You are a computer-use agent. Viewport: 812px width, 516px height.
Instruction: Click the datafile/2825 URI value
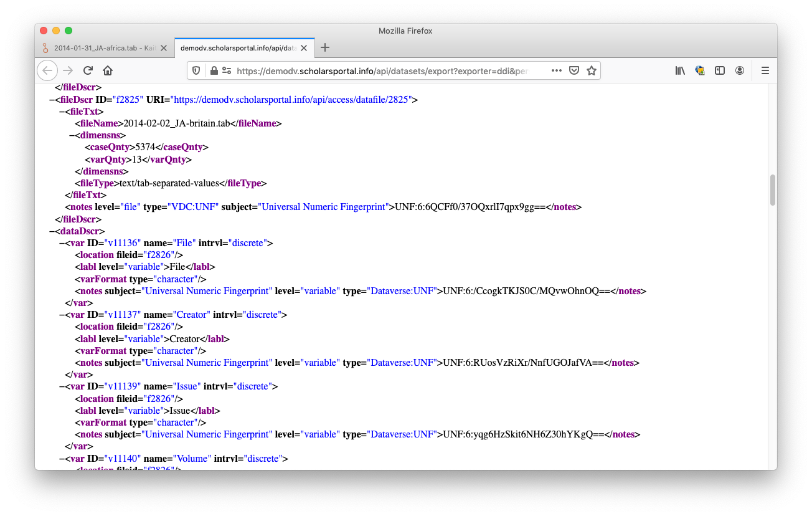pyautogui.click(x=292, y=100)
